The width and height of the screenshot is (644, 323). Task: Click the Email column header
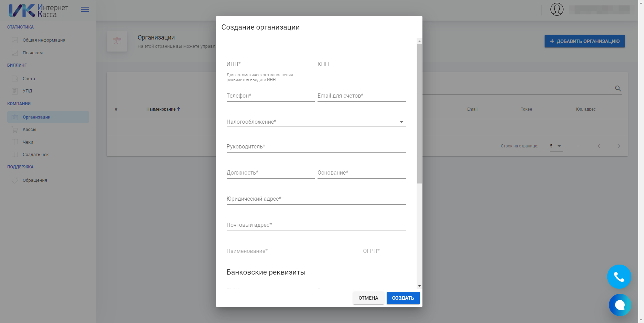(472, 109)
